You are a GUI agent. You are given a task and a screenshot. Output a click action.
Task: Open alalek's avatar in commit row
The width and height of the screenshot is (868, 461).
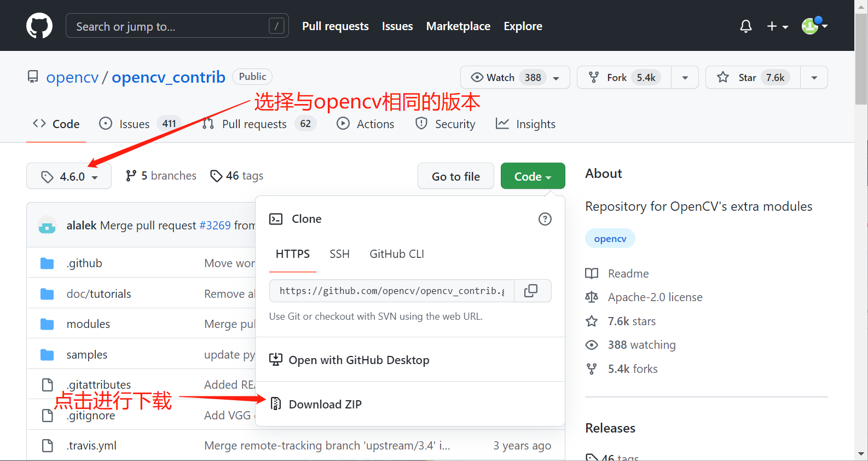(47, 225)
